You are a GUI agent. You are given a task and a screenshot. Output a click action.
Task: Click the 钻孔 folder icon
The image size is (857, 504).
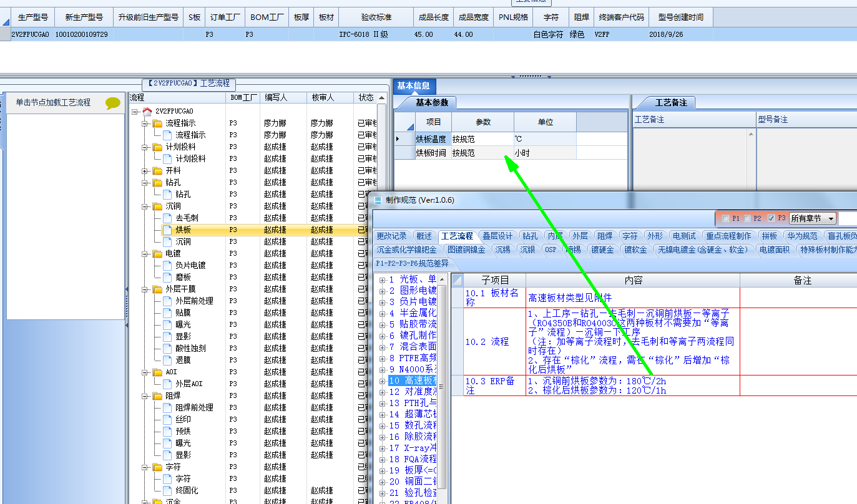[x=157, y=182]
